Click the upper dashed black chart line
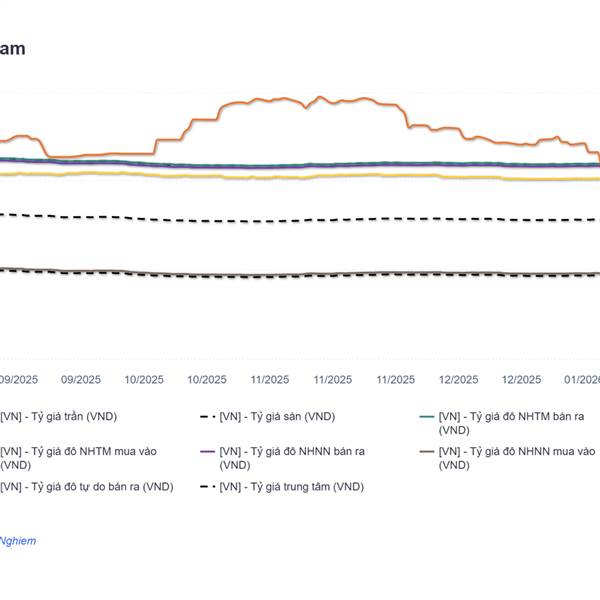 [300, 220]
